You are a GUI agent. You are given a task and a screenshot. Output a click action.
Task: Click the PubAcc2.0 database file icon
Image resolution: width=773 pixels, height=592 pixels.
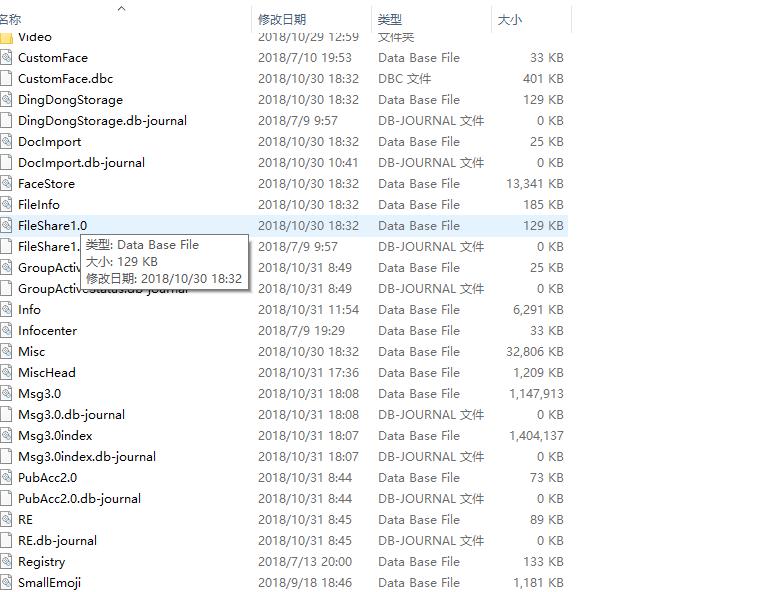tap(6, 478)
